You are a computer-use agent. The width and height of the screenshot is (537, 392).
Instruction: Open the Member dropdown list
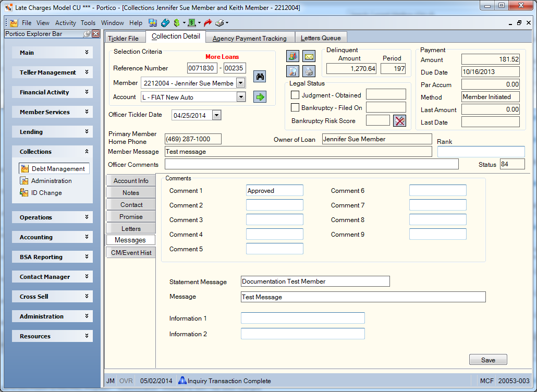(x=241, y=83)
